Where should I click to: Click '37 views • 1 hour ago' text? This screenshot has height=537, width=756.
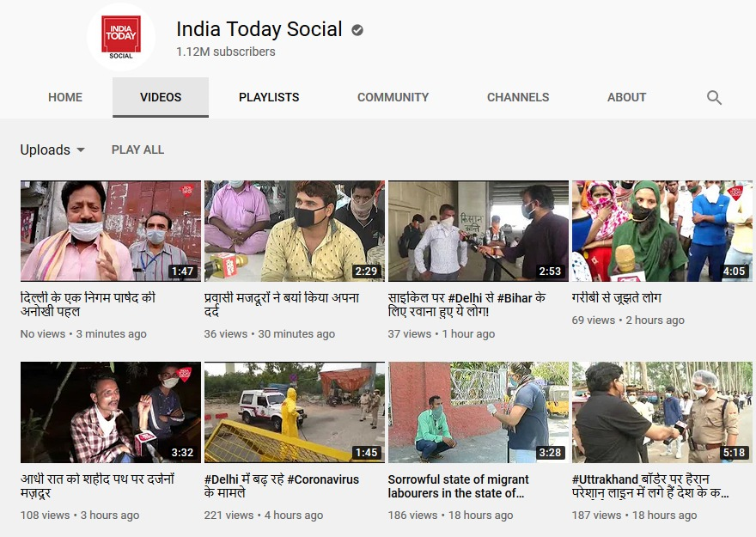442,333
